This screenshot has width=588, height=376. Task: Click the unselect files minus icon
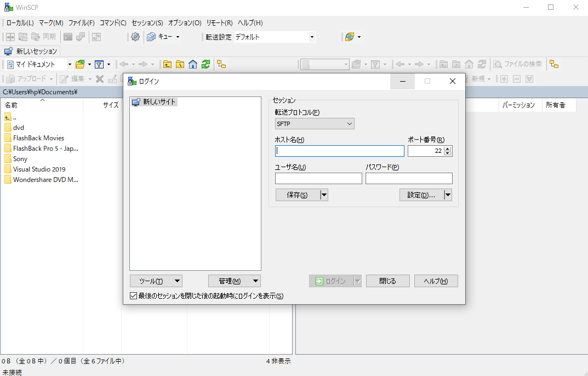click(517, 79)
